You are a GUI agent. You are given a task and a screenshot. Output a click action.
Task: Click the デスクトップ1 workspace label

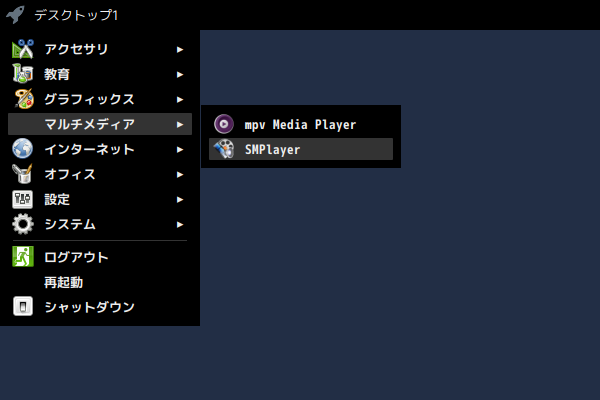[76, 15]
